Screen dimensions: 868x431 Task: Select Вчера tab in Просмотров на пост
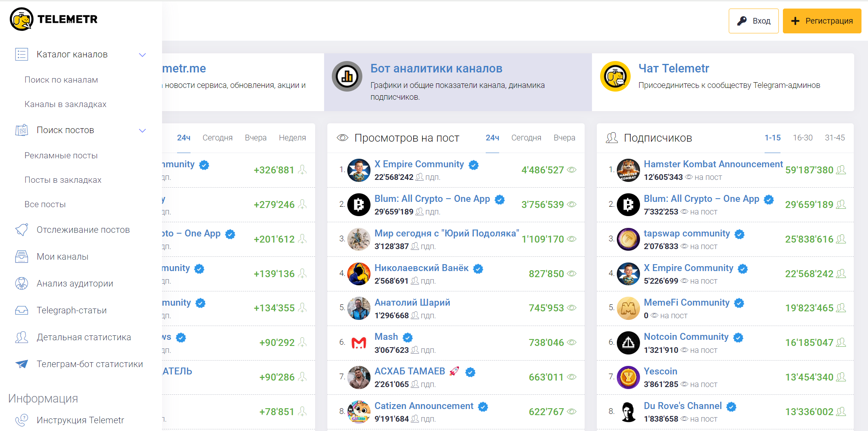[x=564, y=138]
